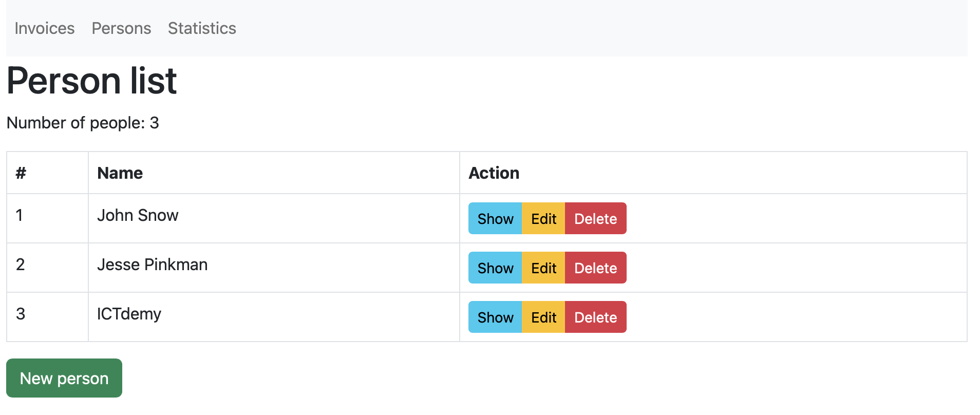
Task: Click the # column header
Action: 21,173
